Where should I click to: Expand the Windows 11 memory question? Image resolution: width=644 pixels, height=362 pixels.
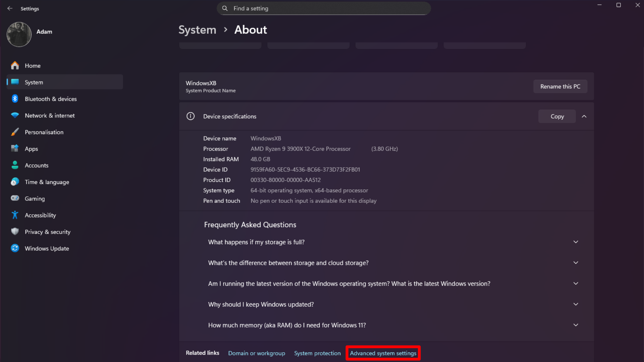click(576, 325)
